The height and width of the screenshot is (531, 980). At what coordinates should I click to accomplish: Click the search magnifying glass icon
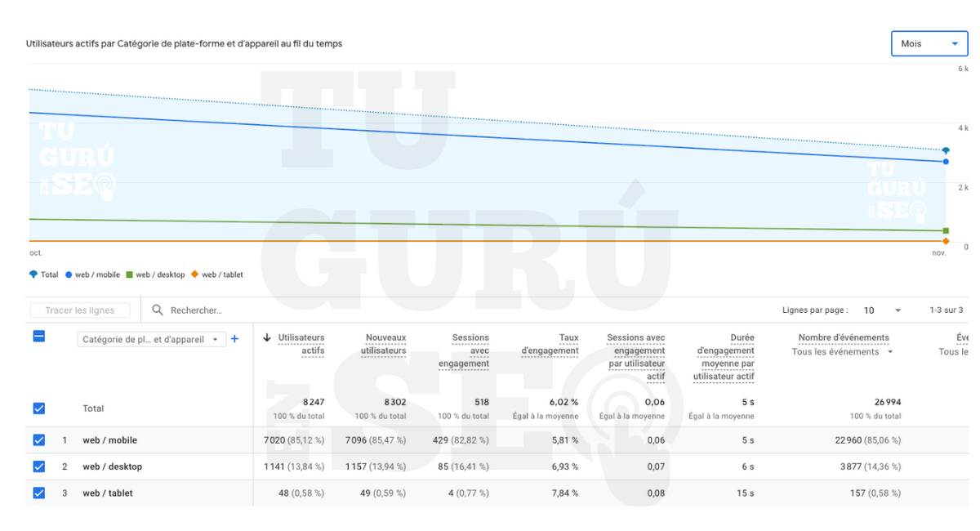pos(158,310)
